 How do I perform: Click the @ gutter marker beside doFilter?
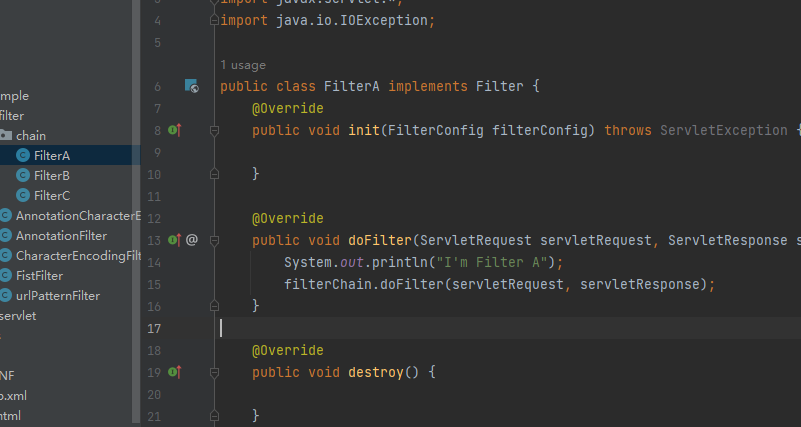pyautogui.click(x=192, y=239)
